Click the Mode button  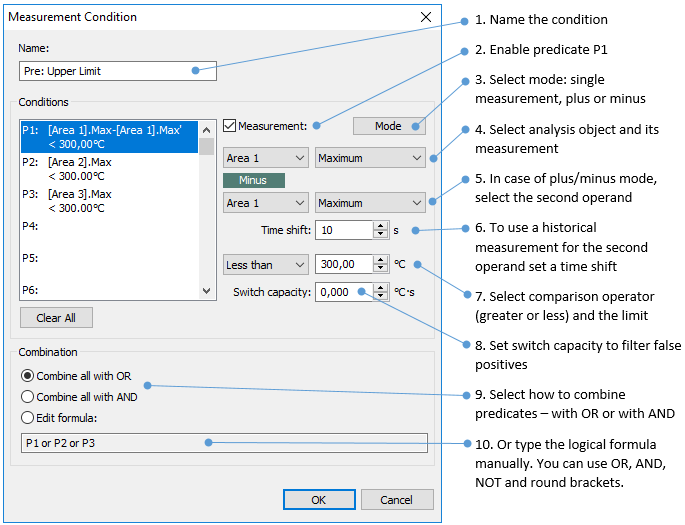coord(389,126)
